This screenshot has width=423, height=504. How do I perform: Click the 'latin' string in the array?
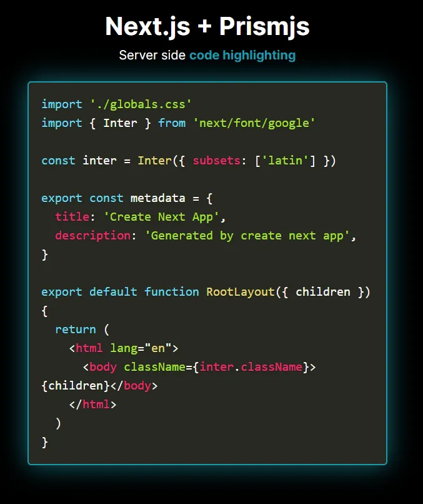tap(285, 161)
